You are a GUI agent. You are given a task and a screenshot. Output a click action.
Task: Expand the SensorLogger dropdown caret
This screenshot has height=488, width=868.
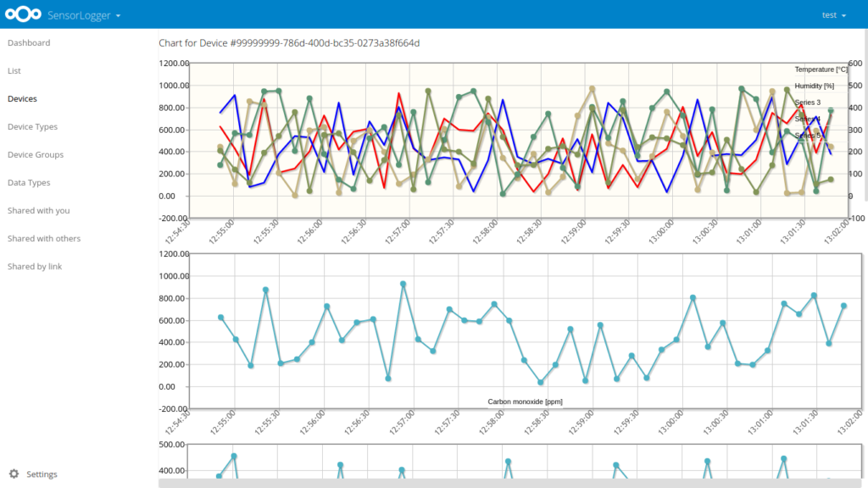(118, 15)
